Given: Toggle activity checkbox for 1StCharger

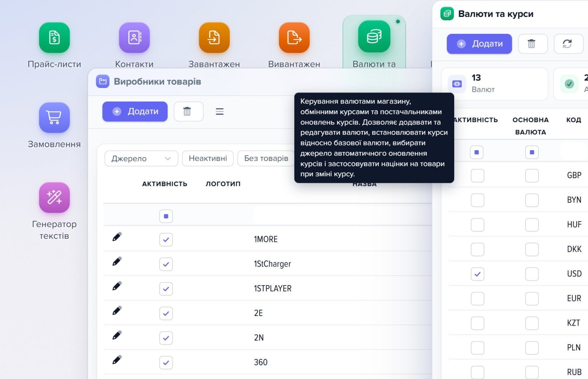Looking at the screenshot, I should (x=166, y=264).
